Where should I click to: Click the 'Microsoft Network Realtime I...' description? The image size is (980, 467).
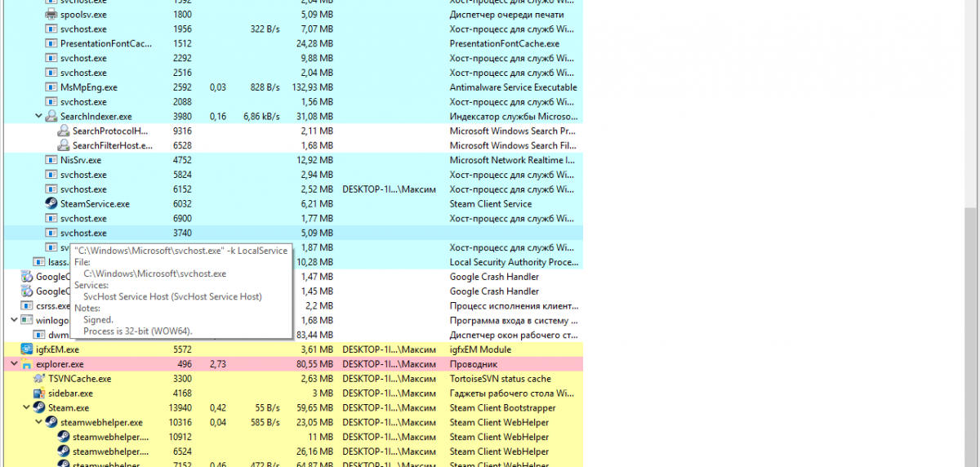(512, 160)
